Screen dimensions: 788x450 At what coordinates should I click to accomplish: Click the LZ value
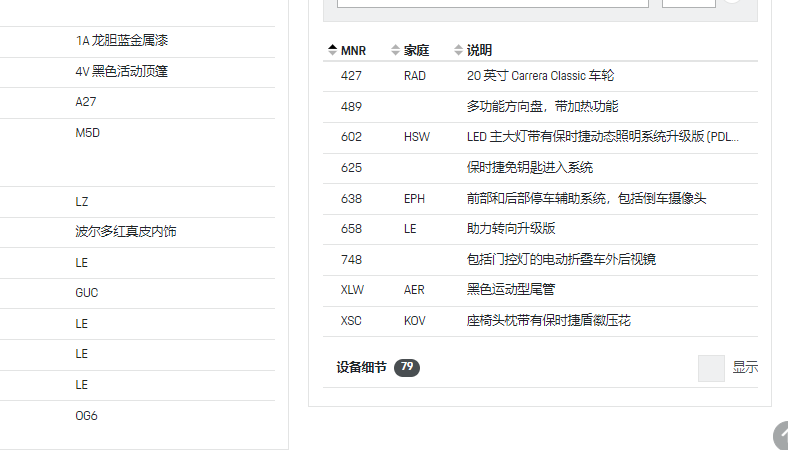pos(81,202)
